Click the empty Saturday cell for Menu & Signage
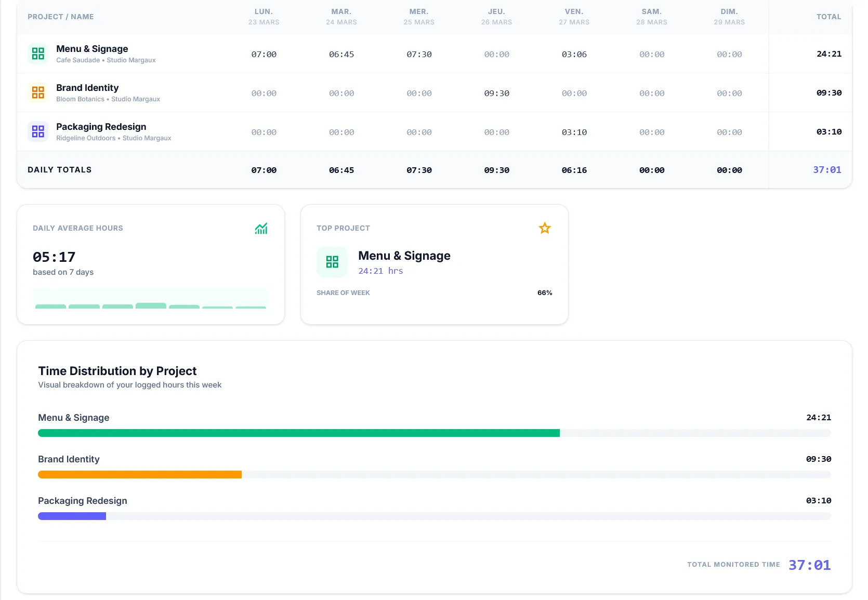 (651, 55)
